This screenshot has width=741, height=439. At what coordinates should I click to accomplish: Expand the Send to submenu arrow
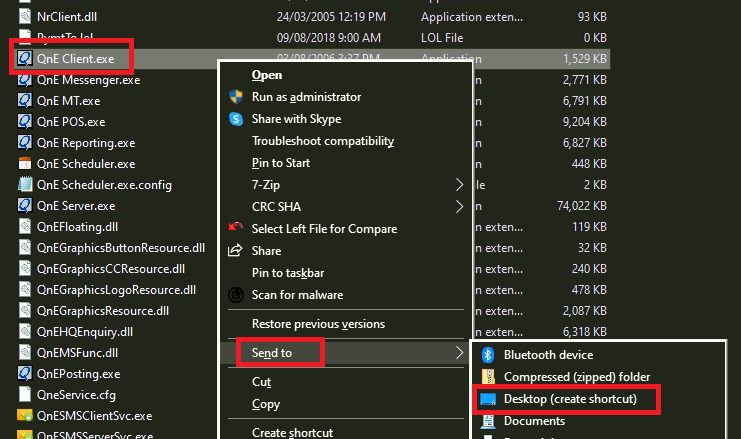coord(459,353)
